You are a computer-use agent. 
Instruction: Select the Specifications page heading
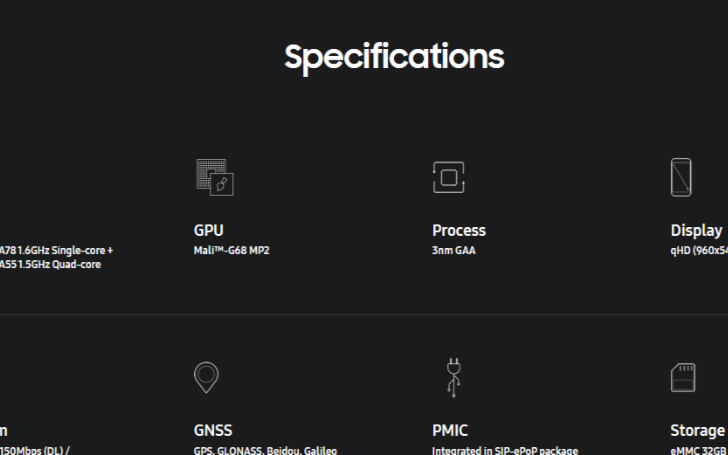click(394, 57)
